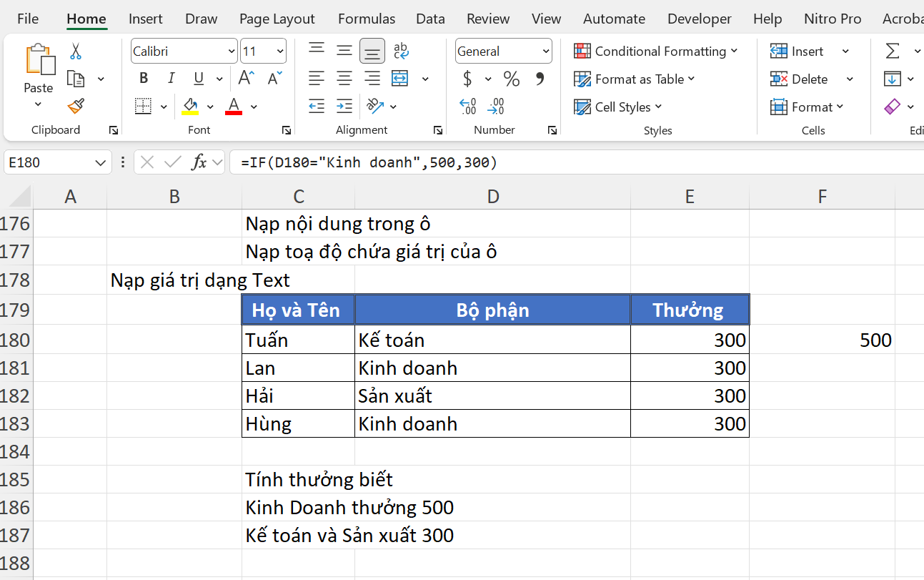Switch to the Insert tab

146,19
